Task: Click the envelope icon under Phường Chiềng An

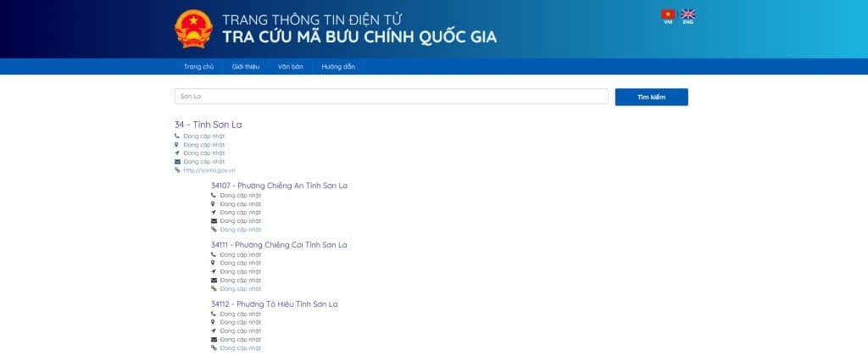Action: click(214, 220)
